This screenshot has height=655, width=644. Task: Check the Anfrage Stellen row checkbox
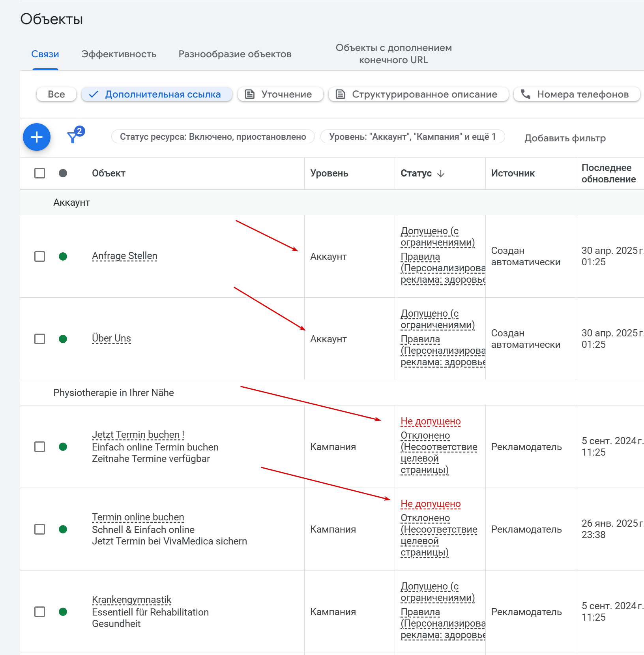(x=39, y=257)
